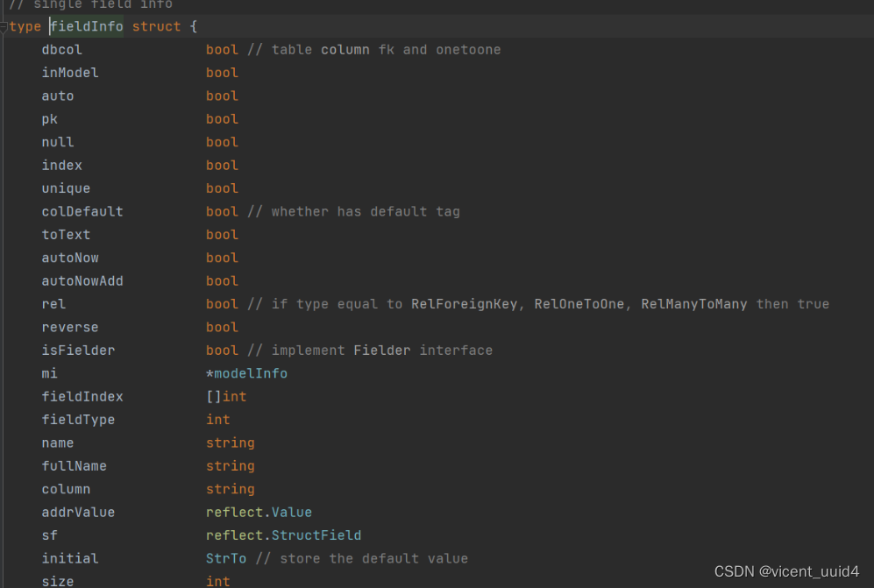This screenshot has height=588, width=874.
Task: Select the 'toText' field name
Action: click(x=66, y=235)
